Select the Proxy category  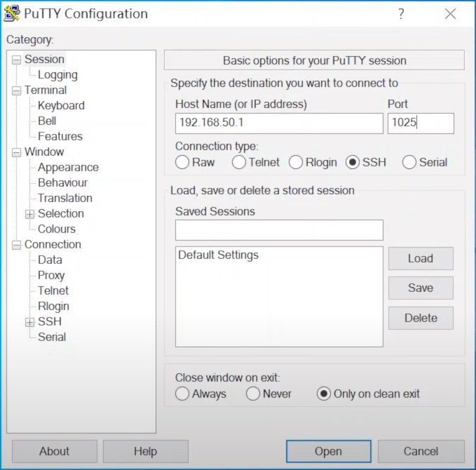[x=51, y=276]
